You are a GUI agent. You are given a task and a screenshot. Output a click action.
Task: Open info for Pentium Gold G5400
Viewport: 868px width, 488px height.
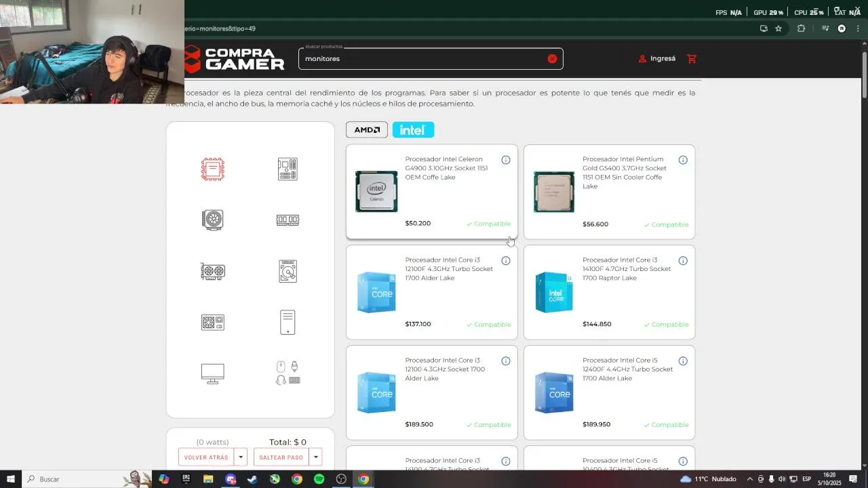683,160
